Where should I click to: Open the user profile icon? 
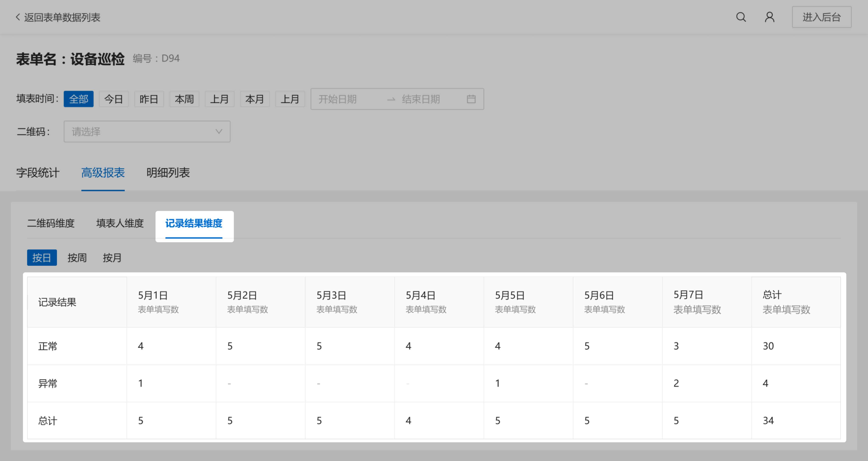coord(769,17)
